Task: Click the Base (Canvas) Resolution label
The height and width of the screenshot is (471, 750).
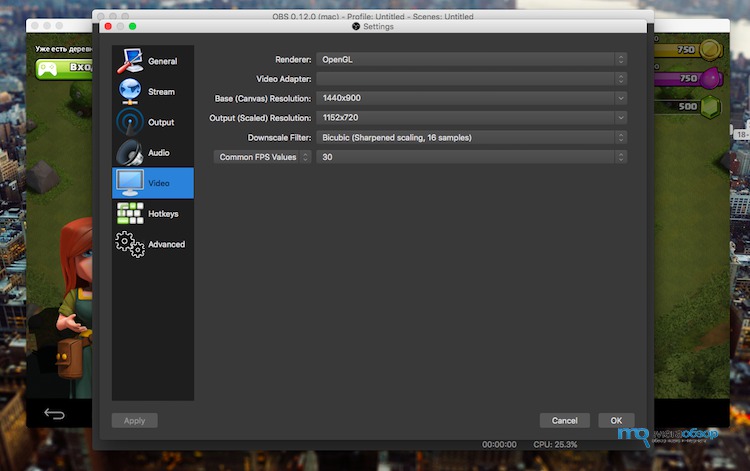Action: [263, 99]
